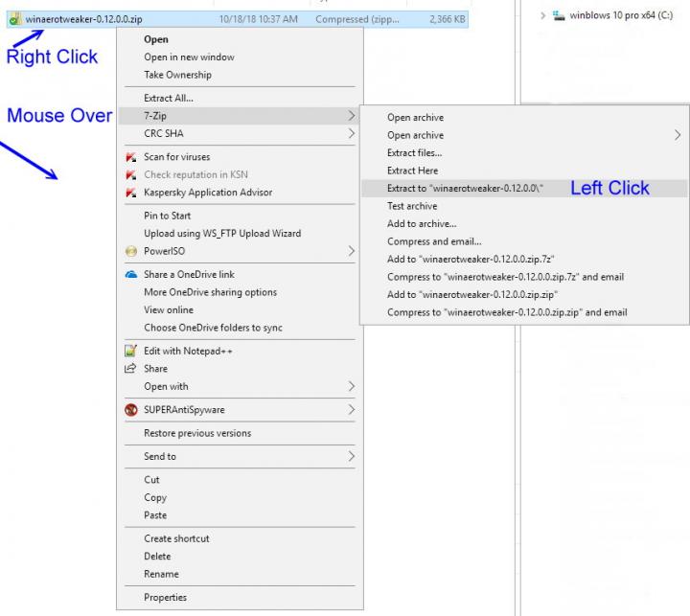The width and height of the screenshot is (690, 616).
Task: Click the zip file icon for winaerotweaker
Action: click(15, 19)
